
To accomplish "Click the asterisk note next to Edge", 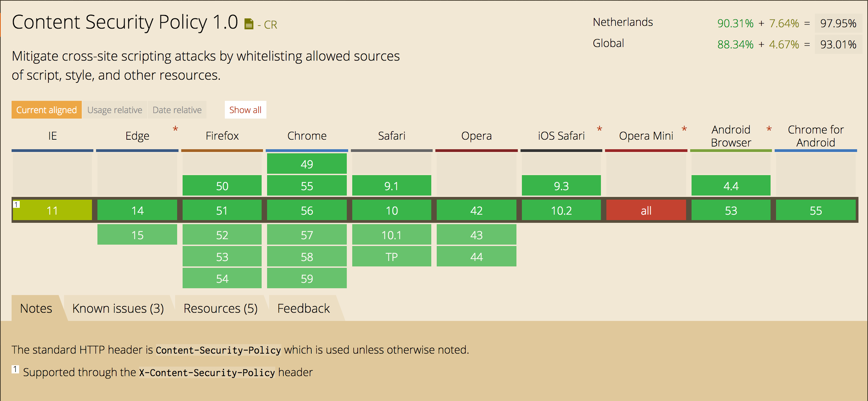I will tap(175, 129).
